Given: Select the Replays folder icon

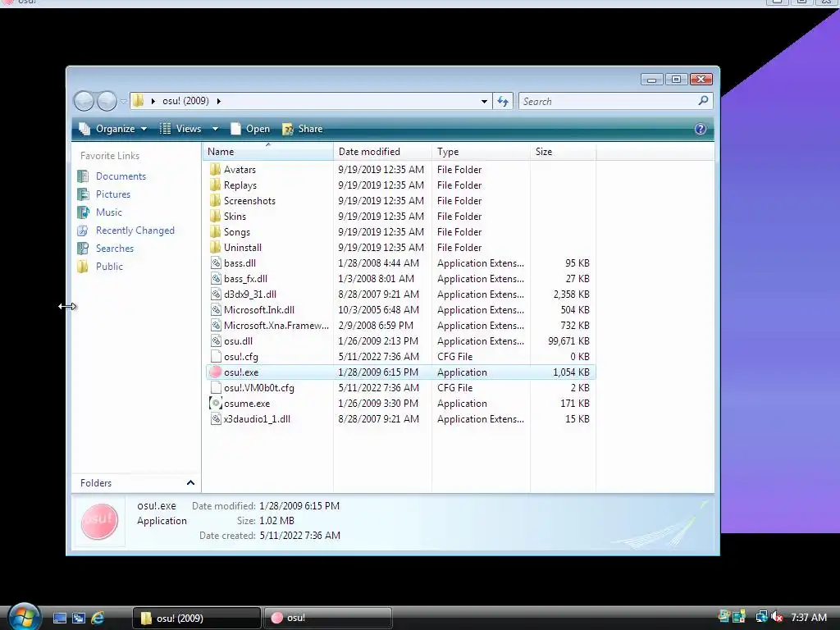Looking at the screenshot, I should tap(216, 185).
